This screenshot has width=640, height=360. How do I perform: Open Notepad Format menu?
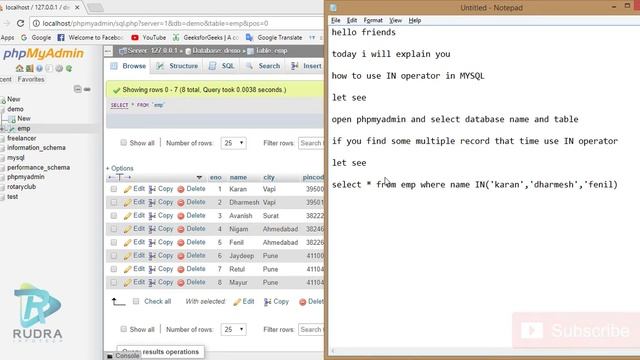point(373,20)
